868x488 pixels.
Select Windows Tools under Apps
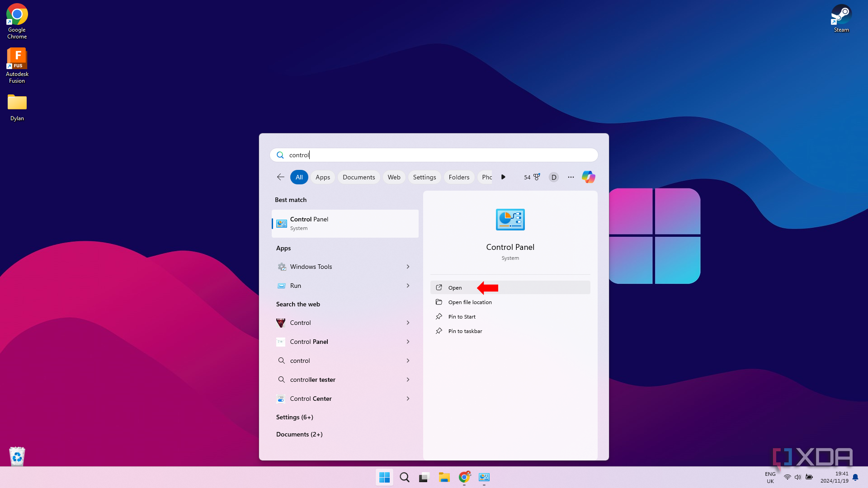(x=311, y=267)
